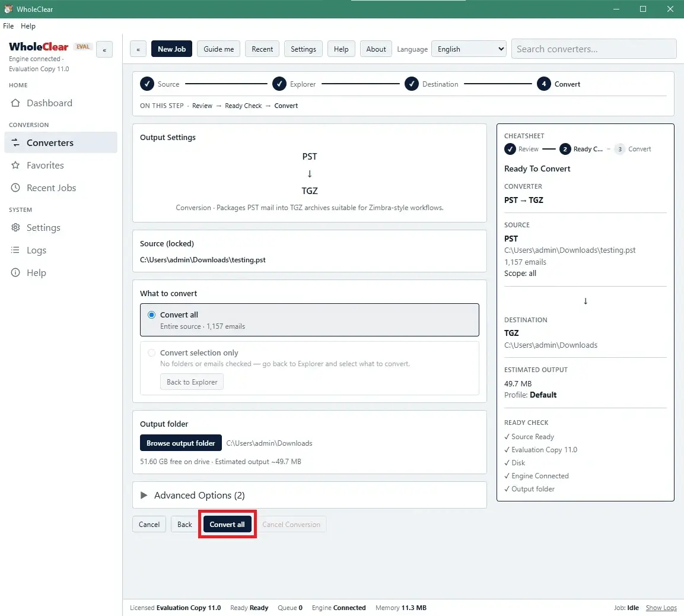Open sidebar Settings gear icon
The width and height of the screenshot is (684, 616).
tap(15, 228)
